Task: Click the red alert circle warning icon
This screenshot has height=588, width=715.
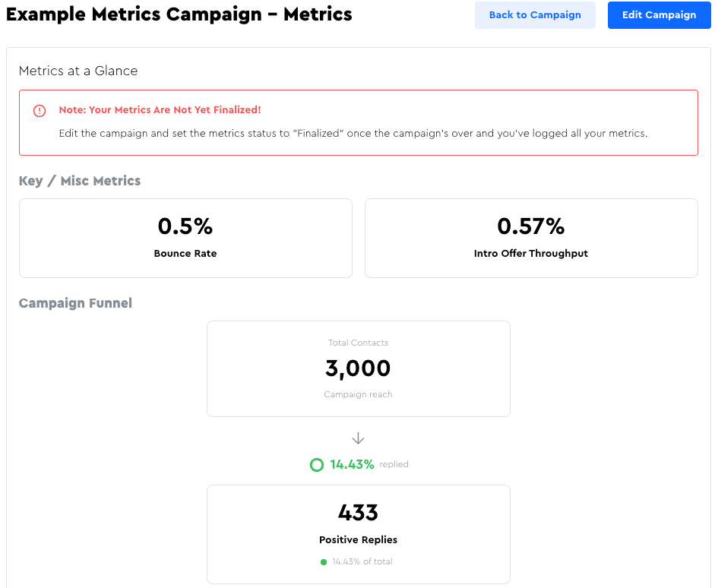Action: [40, 111]
